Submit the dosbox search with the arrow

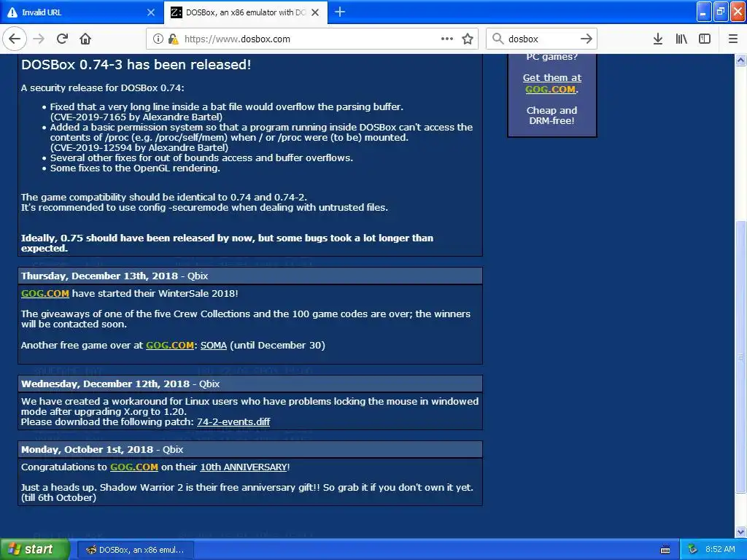587,39
